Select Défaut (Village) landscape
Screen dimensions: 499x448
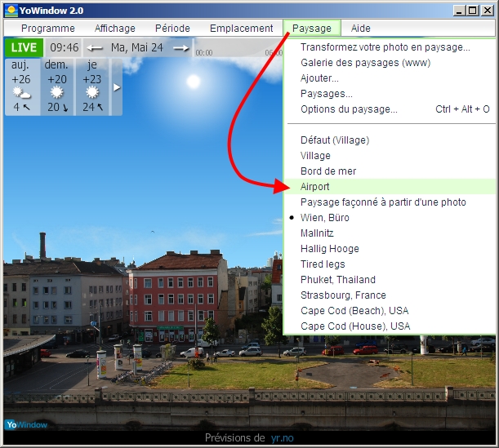[390, 140]
